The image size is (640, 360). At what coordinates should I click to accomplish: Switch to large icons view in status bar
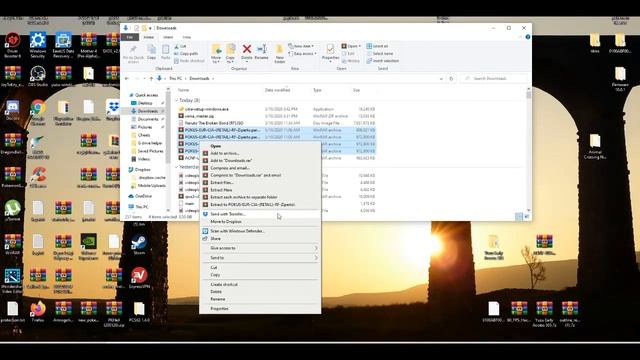coord(527,217)
